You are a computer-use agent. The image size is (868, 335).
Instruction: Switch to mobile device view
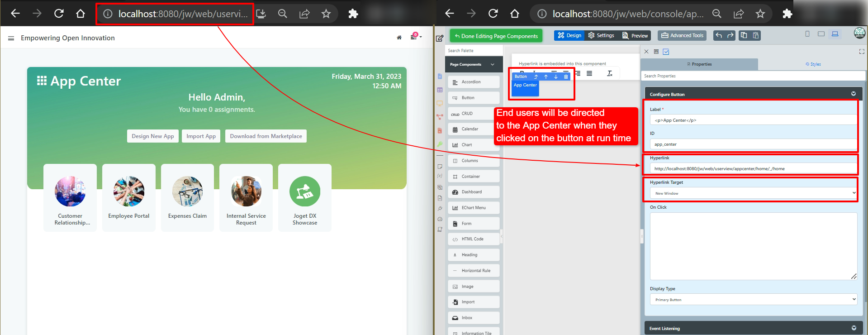807,34
